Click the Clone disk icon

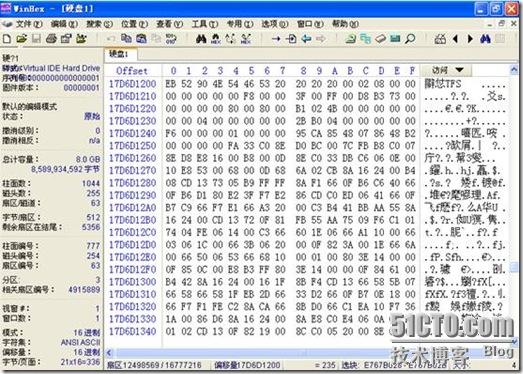click(350, 39)
